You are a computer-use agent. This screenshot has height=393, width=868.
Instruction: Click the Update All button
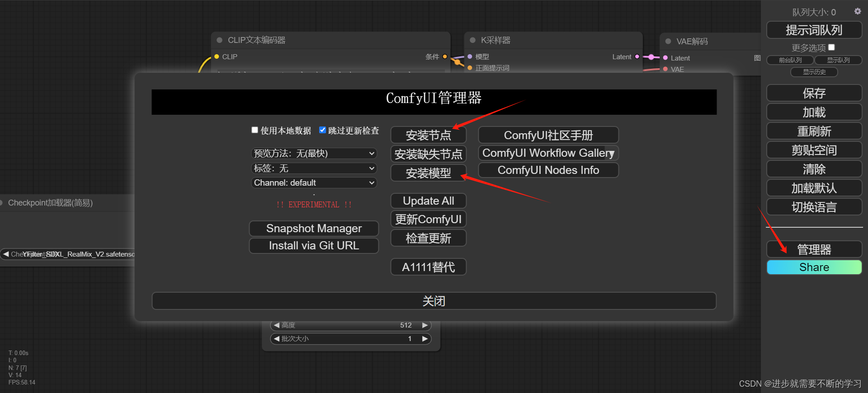coord(428,201)
